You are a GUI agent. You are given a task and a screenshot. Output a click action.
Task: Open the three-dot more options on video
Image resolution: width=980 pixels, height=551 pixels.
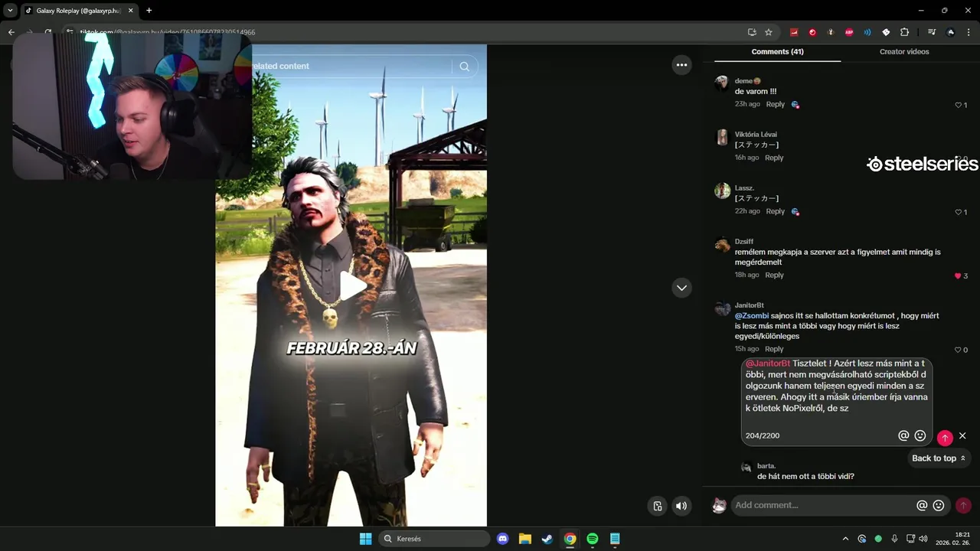[681, 65]
